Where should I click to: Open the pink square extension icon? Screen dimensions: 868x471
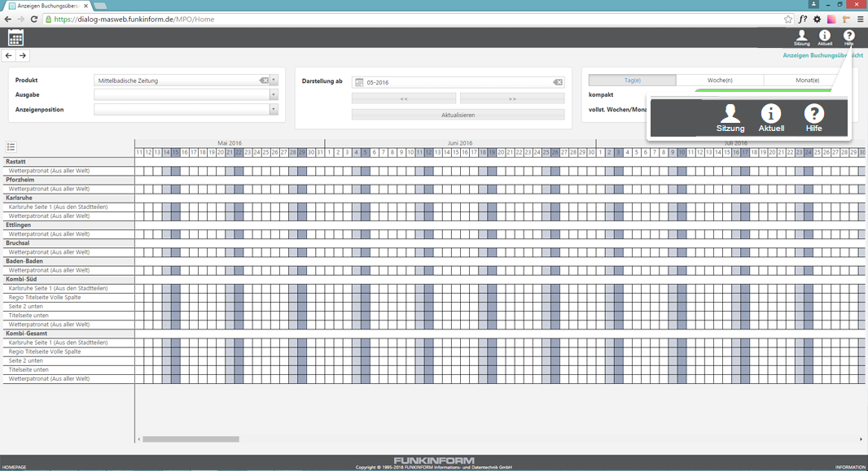pyautogui.click(x=831, y=19)
